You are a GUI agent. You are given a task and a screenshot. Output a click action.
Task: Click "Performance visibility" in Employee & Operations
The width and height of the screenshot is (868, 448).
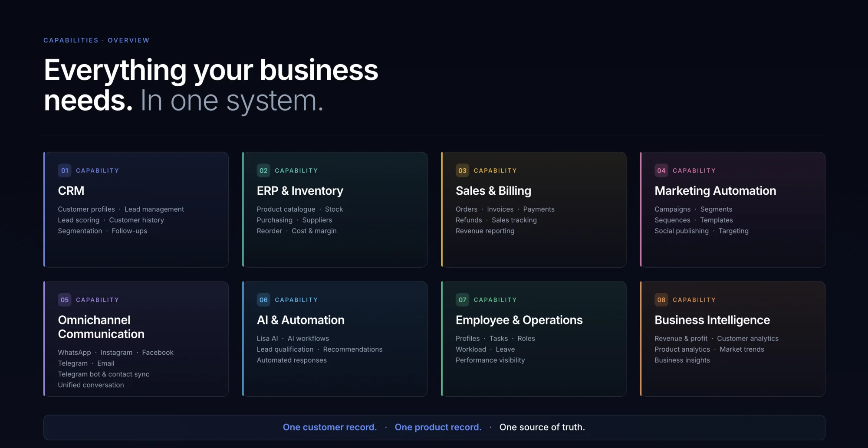point(490,360)
